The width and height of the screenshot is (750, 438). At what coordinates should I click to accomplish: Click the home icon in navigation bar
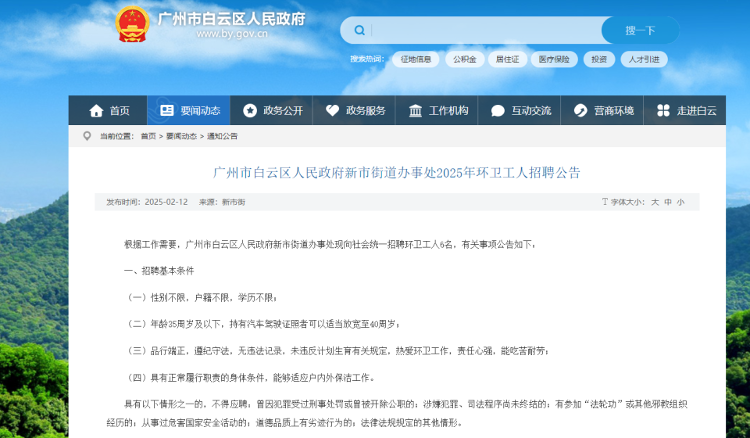pyautogui.click(x=96, y=110)
